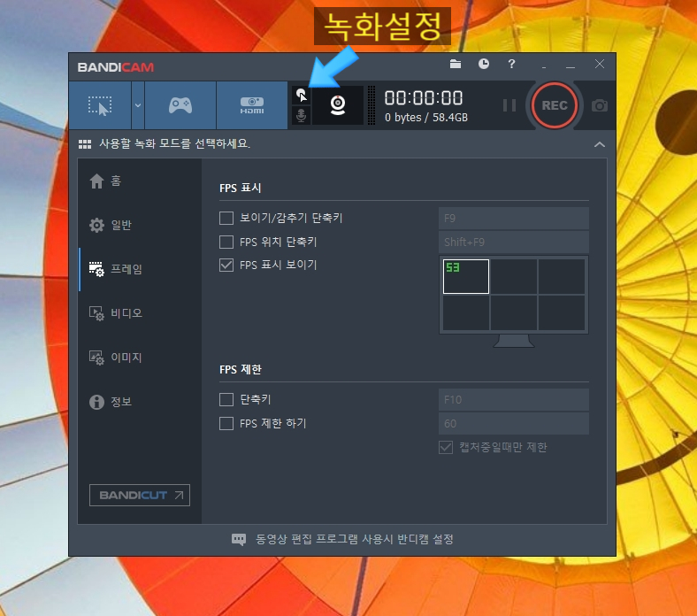Enable 보이기/감추기 단축키 checkbox

pos(226,218)
